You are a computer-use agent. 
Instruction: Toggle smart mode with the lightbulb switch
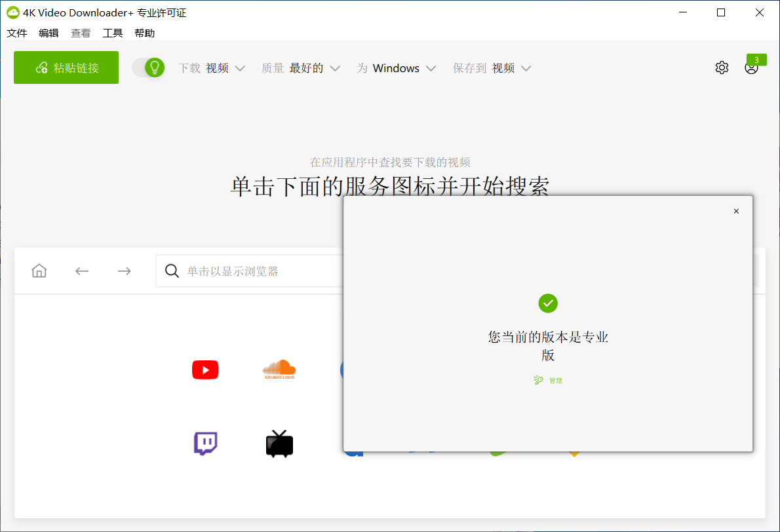[149, 67]
